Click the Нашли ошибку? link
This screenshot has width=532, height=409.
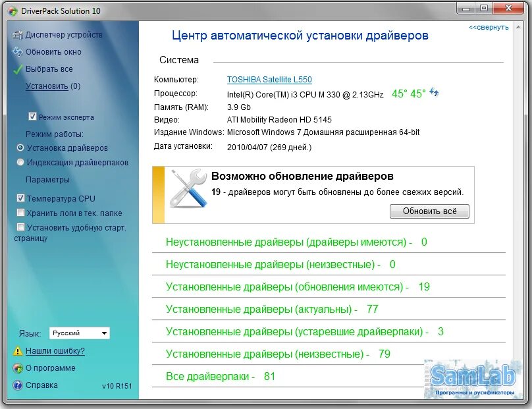55,351
